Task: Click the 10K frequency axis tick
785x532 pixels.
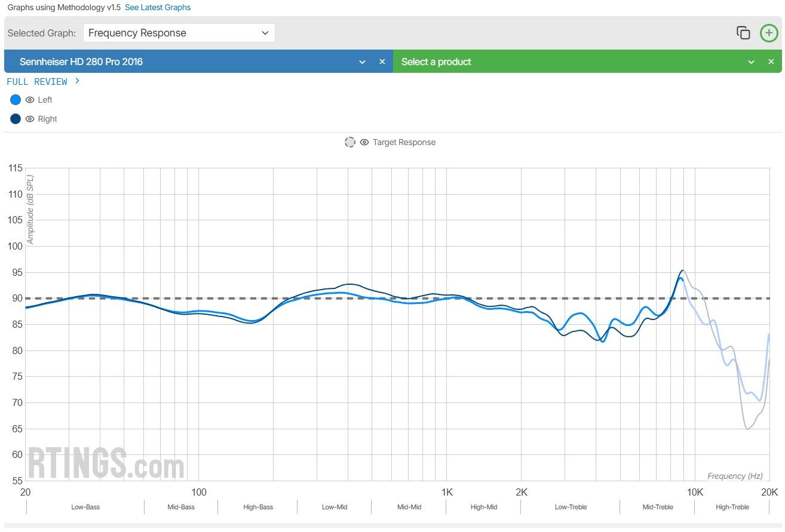Action: (x=695, y=493)
